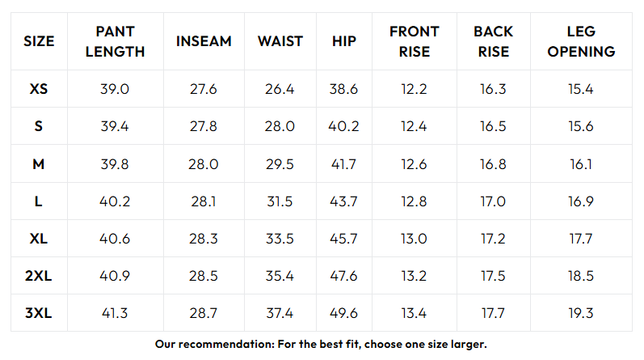644x360 pixels.
Task: Select the FRONT RISE column header
Action: tap(414, 41)
